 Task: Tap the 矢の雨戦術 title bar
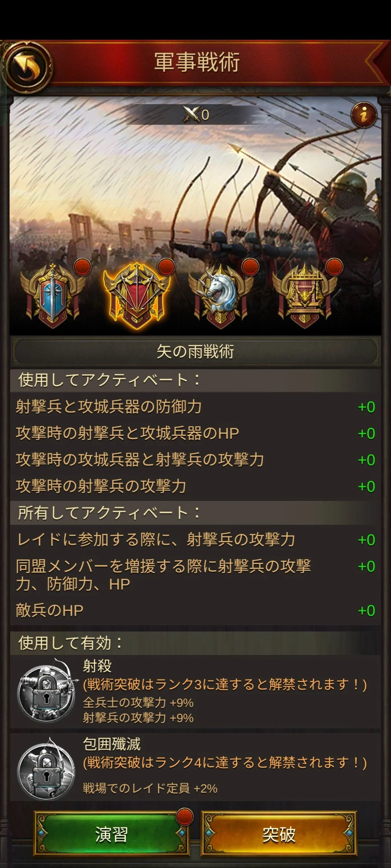tap(195, 352)
